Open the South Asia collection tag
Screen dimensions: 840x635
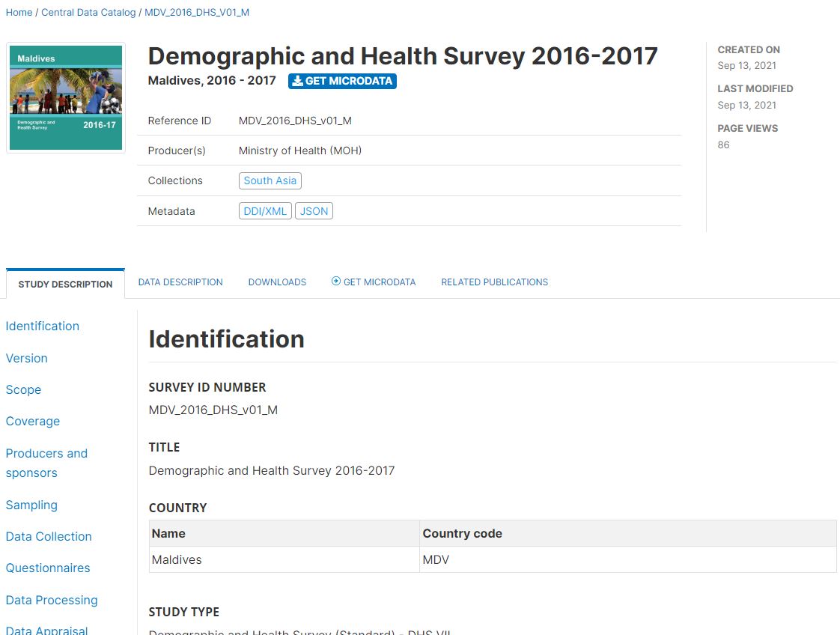coord(270,180)
